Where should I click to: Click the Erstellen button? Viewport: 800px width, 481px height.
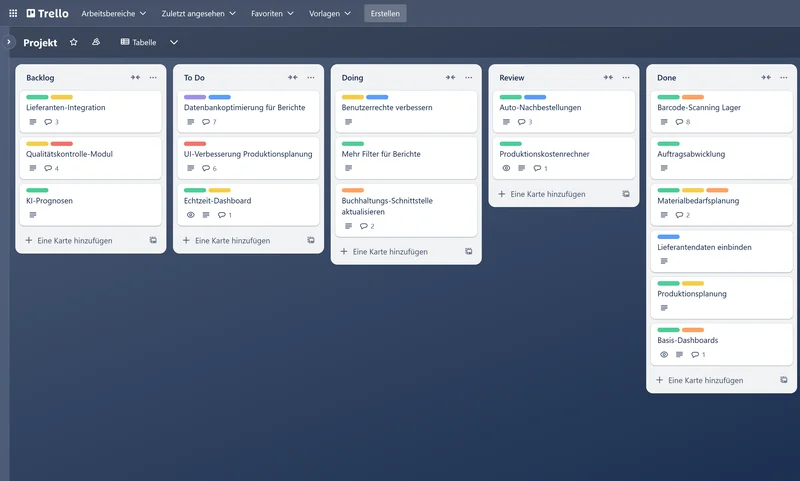tap(385, 13)
